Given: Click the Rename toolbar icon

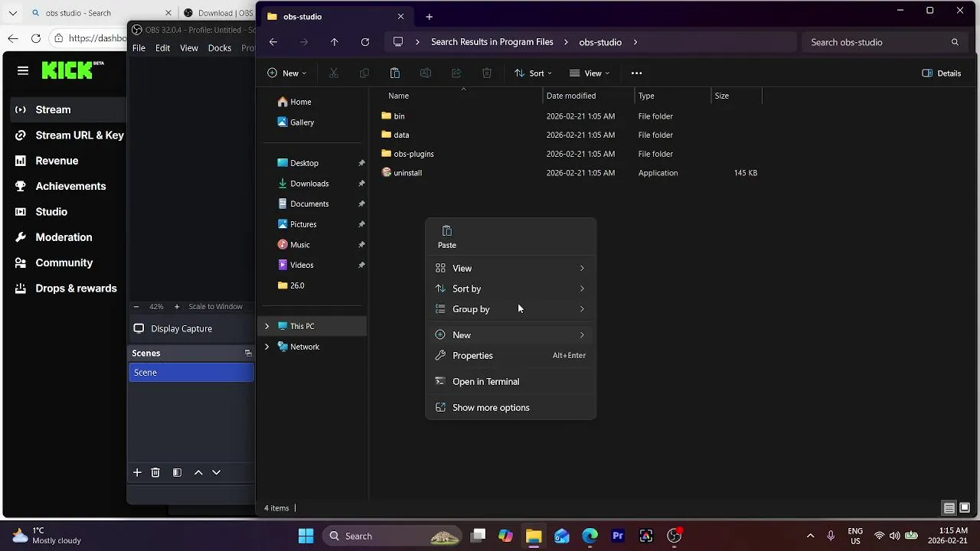Looking at the screenshot, I should coord(426,73).
